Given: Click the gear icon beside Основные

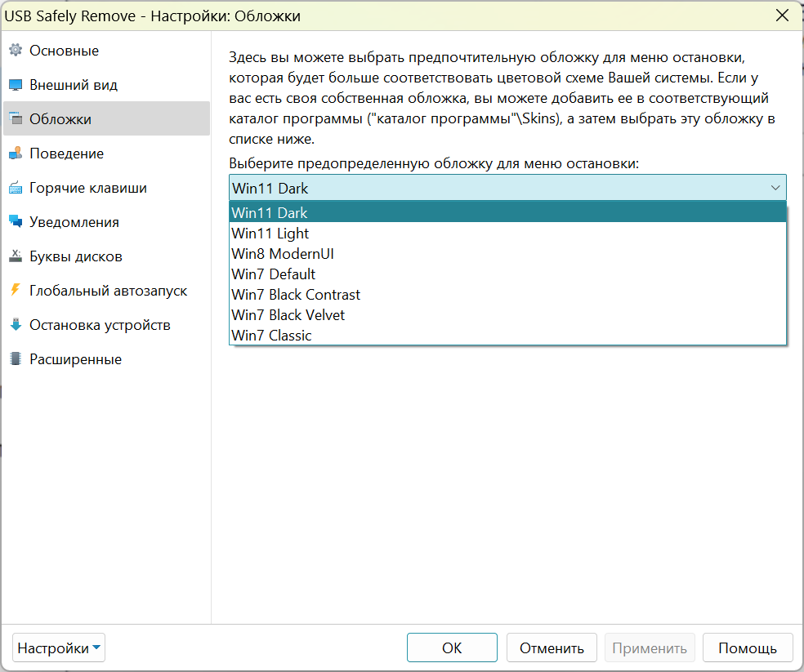Looking at the screenshot, I should (16, 51).
